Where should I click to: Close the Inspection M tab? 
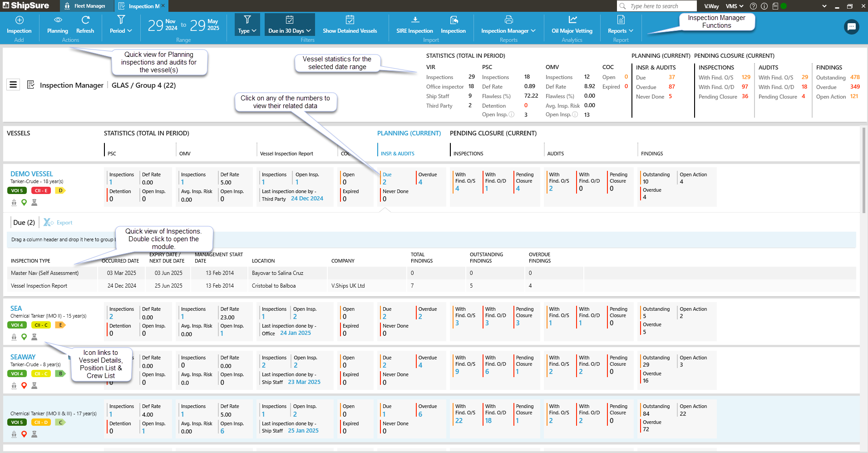(163, 6)
